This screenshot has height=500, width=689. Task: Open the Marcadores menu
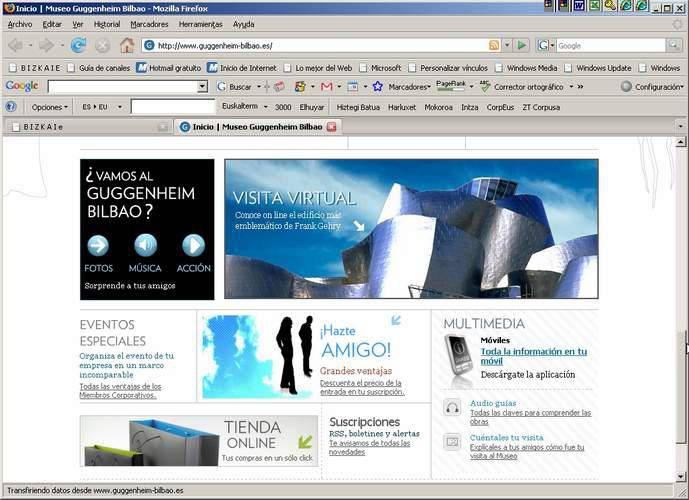(149, 25)
